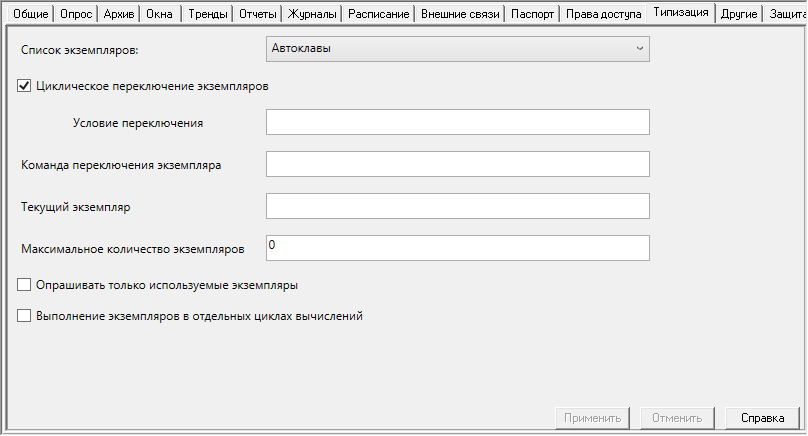
Task: Switch to the Права доступа tab
Action: click(x=603, y=14)
